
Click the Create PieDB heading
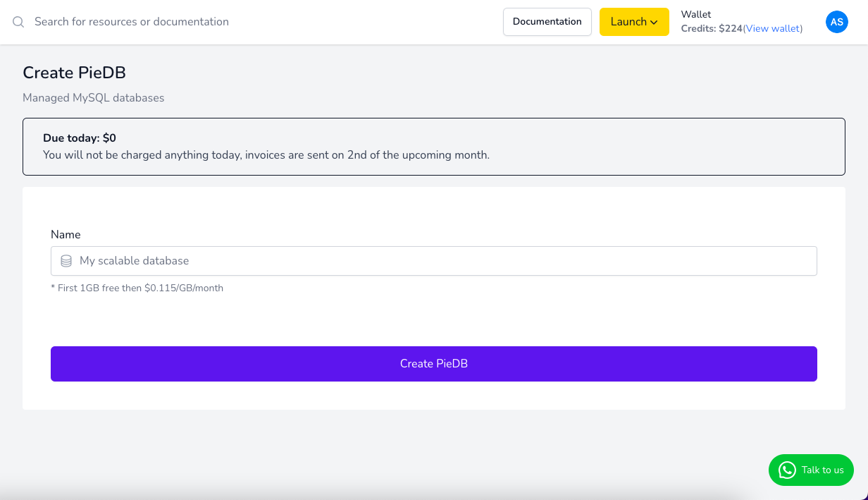pyautogui.click(x=74, y=73)
